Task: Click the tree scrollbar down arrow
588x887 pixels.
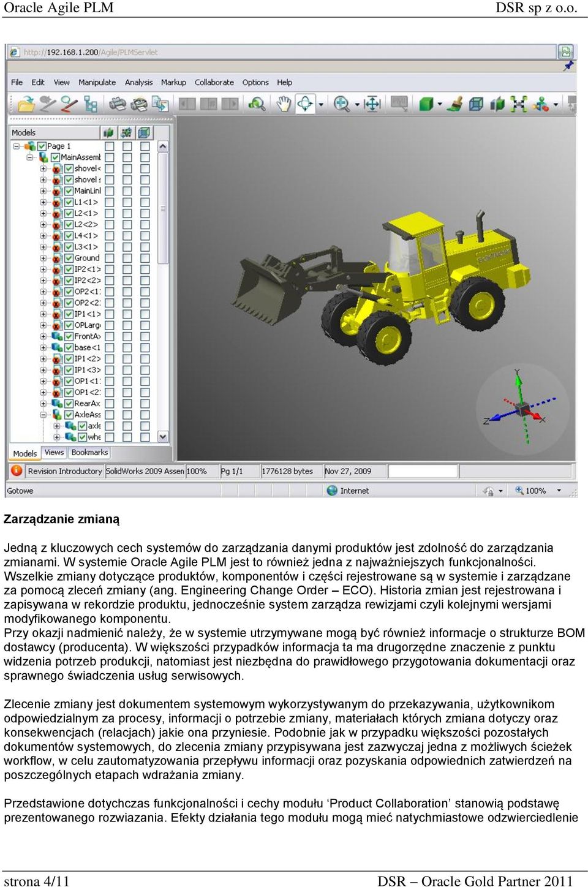Action: click(x=163, y=437)
